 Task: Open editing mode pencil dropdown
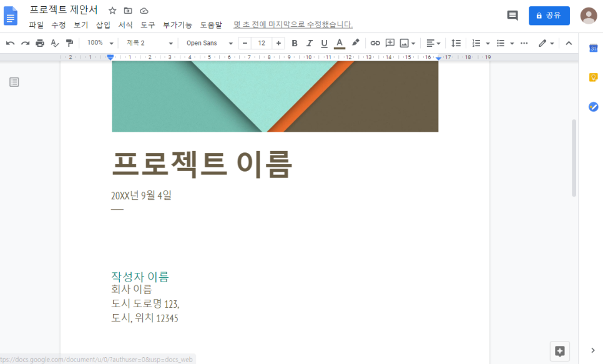click(x=546, y=43)
